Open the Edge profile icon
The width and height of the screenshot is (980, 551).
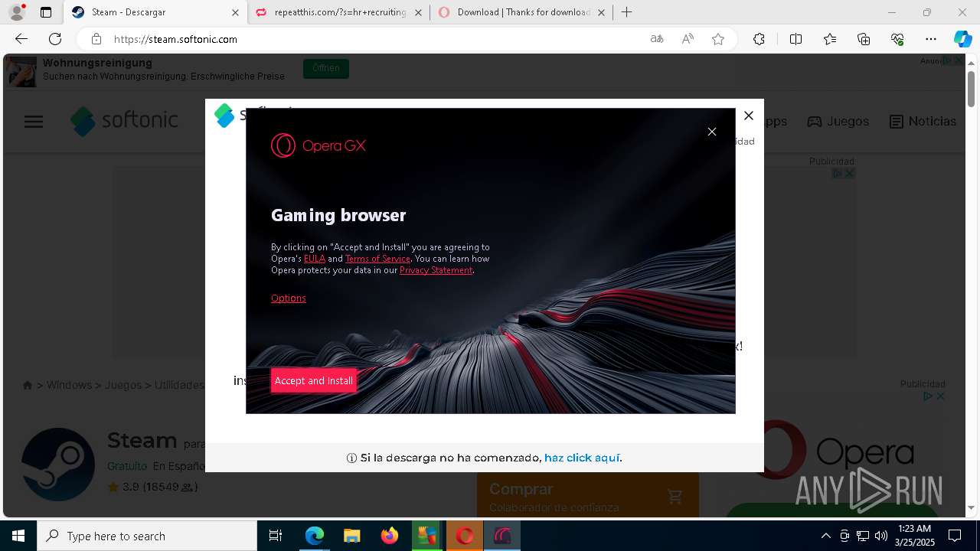pyautogui.click(x=17, y=12)
